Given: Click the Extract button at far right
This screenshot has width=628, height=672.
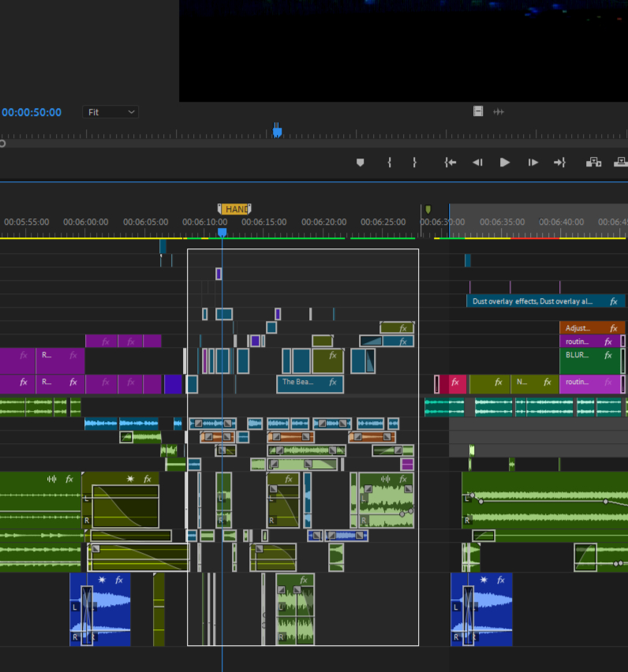Looking at the screenshot, I should pos(621,162).
